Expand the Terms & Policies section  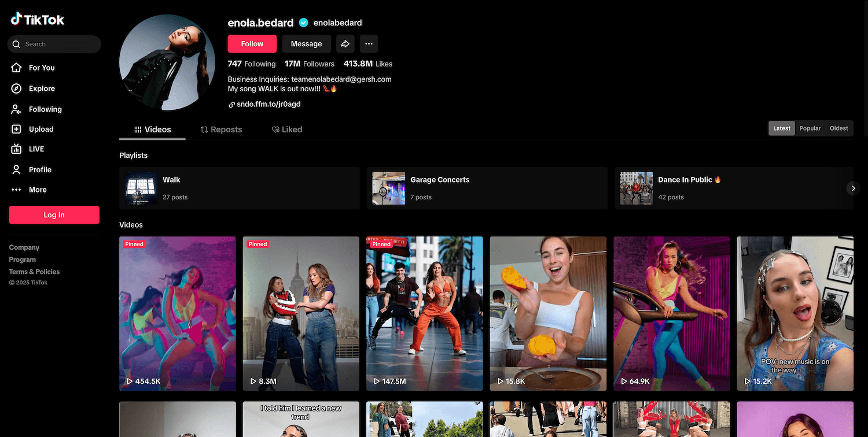(34, 272)
